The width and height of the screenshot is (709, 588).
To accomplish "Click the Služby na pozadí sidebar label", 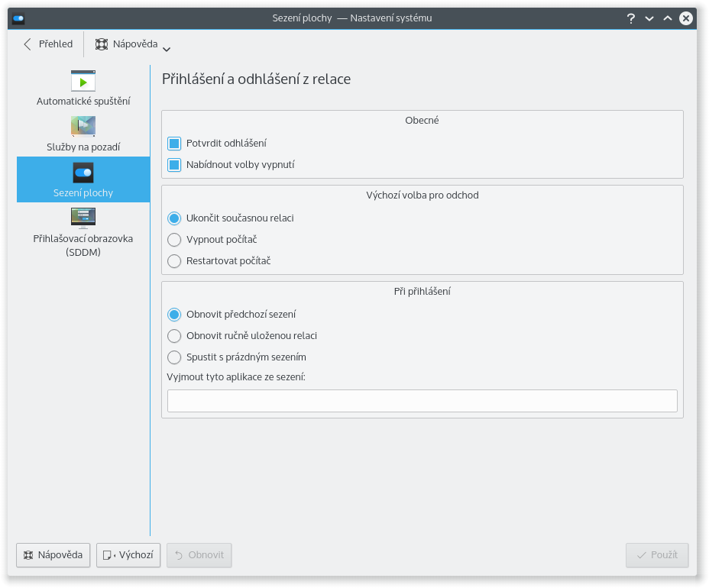I will 83,147.
